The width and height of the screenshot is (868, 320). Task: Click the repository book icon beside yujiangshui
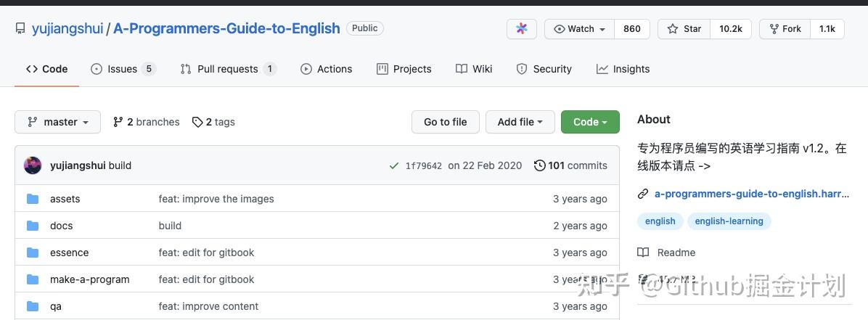click(20, 29)
